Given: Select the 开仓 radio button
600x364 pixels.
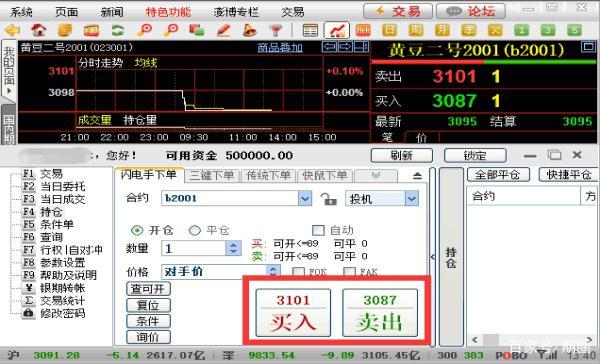Looking at the screenshot, I should (x=137, y=230).
